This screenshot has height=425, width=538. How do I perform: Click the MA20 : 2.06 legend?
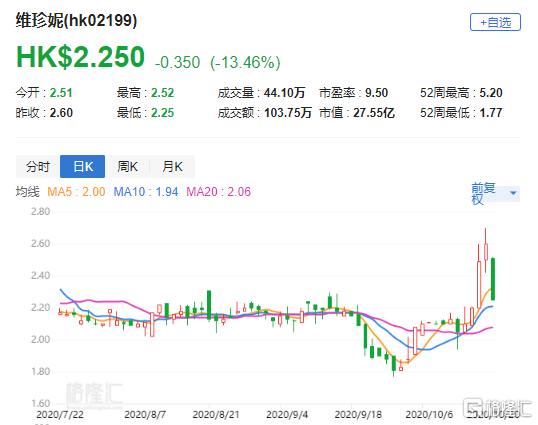point(219,192)
